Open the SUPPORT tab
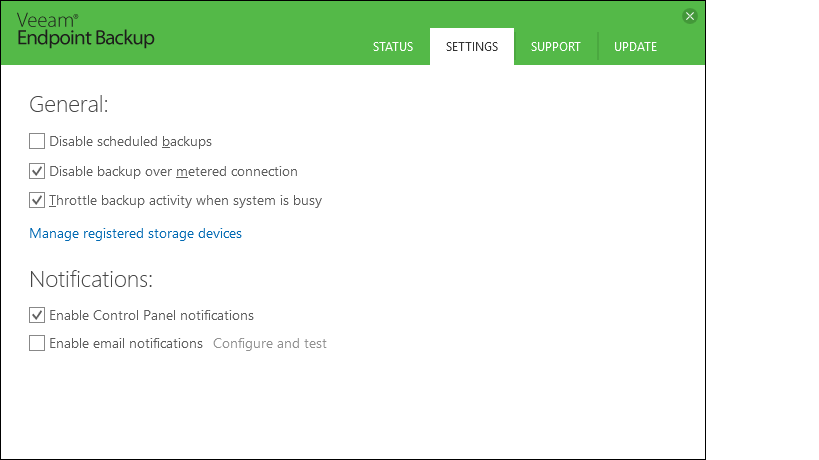 click(556, 47)
